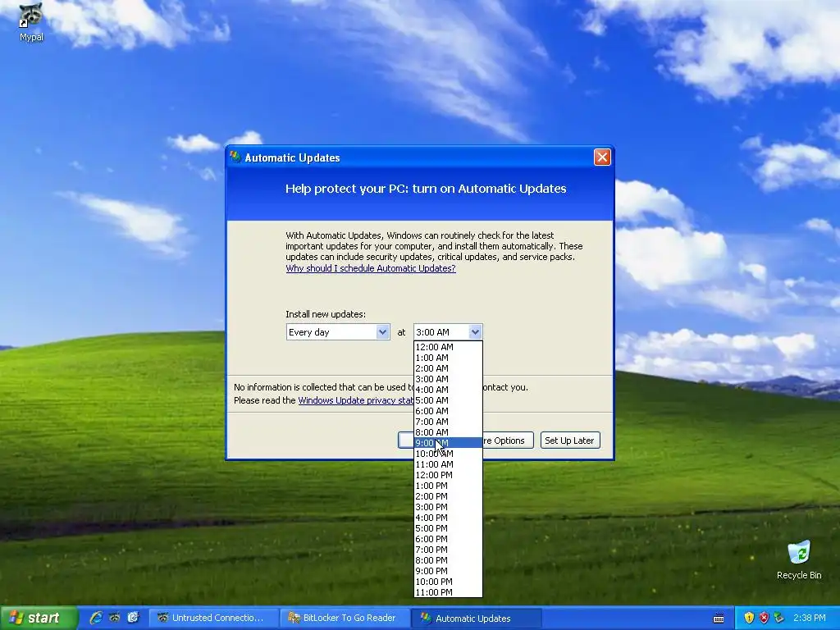840x630 pixels.
Task: Choose 4:00 AM from the time list
Action: pos(448,390)
